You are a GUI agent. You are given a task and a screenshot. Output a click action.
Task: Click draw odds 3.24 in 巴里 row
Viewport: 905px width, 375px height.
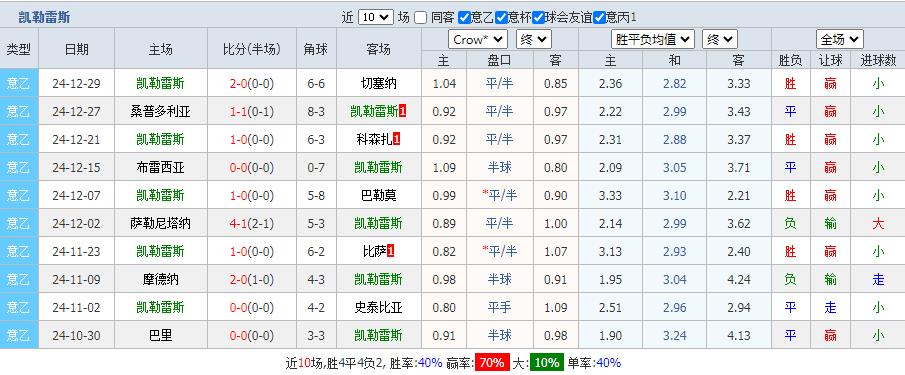[x=675, y=335]
